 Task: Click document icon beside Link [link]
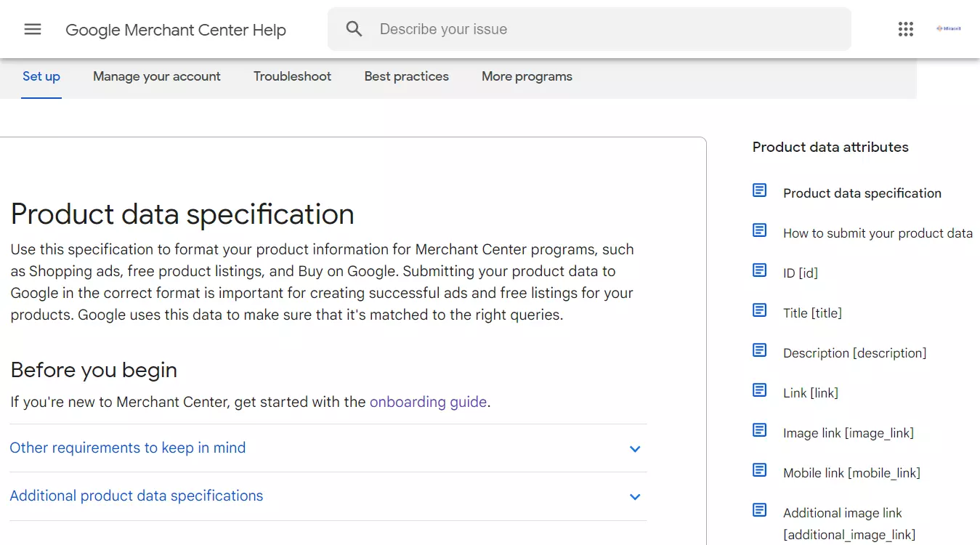pyautogui.click(x=759, y=390)
